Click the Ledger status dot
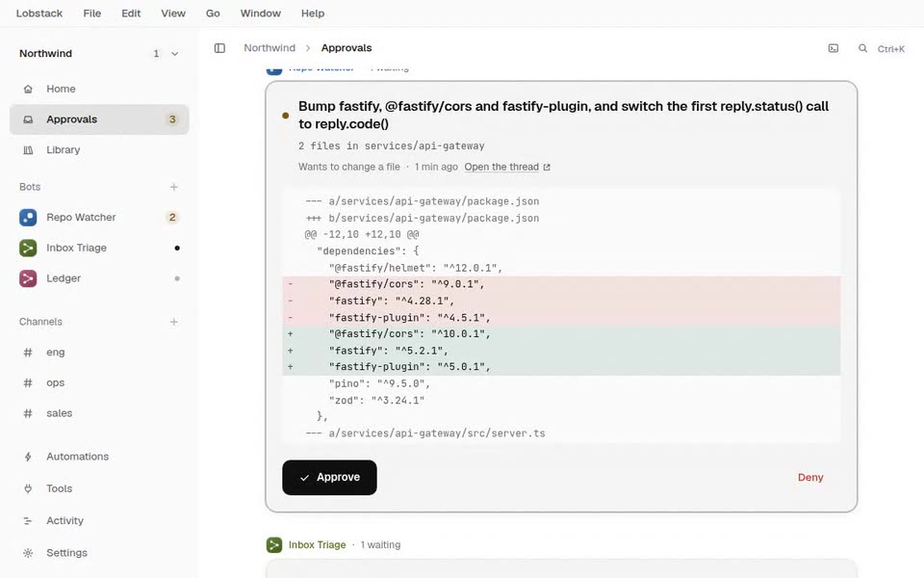 click(x=177, y=278)
